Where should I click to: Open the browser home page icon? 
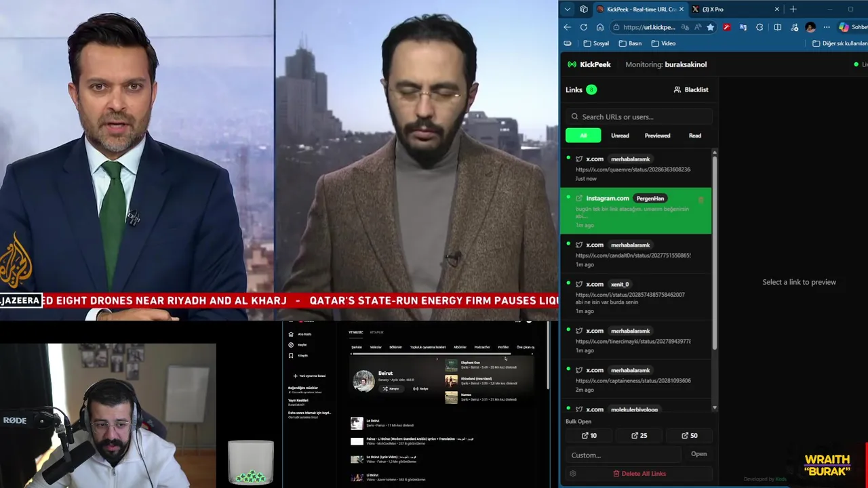[600, 27]
